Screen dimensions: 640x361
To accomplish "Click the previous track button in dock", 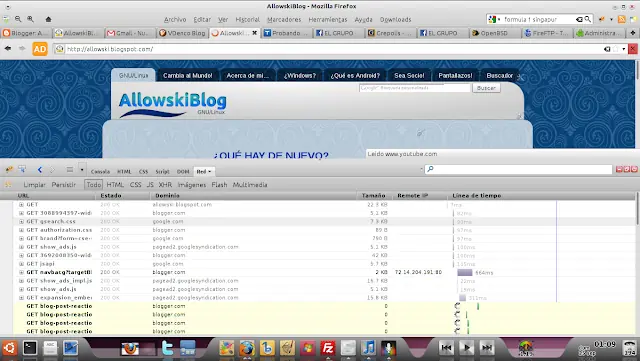I will [447, 348].
